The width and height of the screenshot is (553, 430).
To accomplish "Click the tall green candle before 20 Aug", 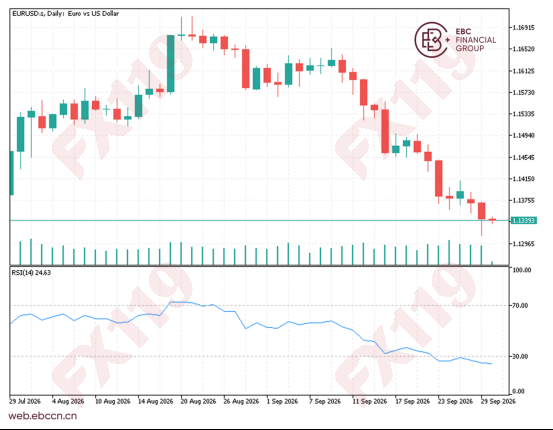I will (171, 63).
